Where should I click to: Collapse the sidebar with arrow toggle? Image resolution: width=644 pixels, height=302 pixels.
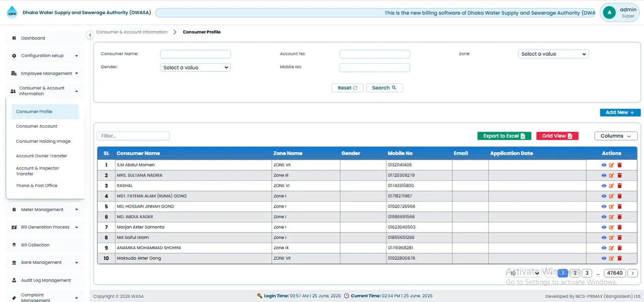click(90, 35)
